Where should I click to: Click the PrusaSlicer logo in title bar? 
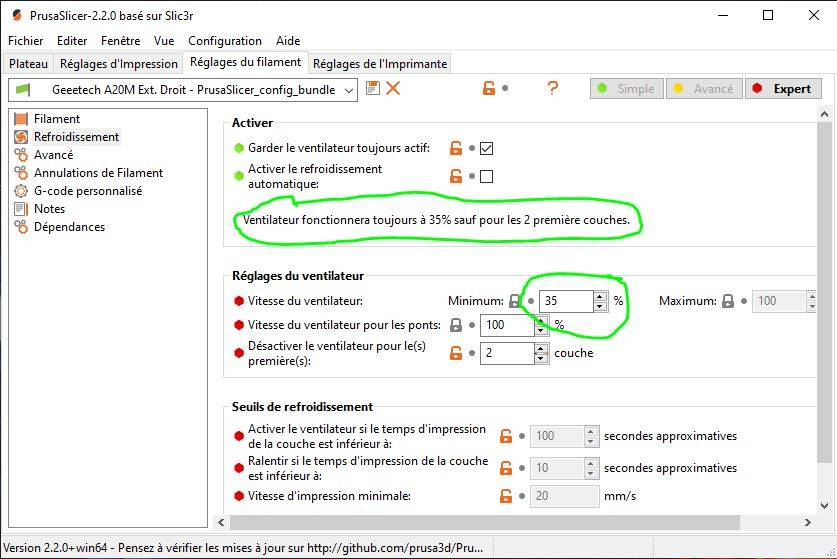click(17, 15)
